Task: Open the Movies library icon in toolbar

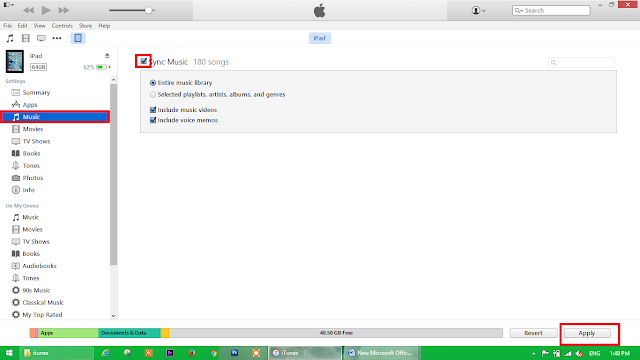Action: 26,38
